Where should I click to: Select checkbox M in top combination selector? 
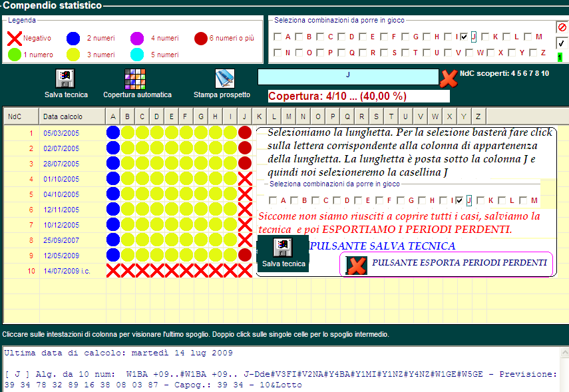(528, 37)
